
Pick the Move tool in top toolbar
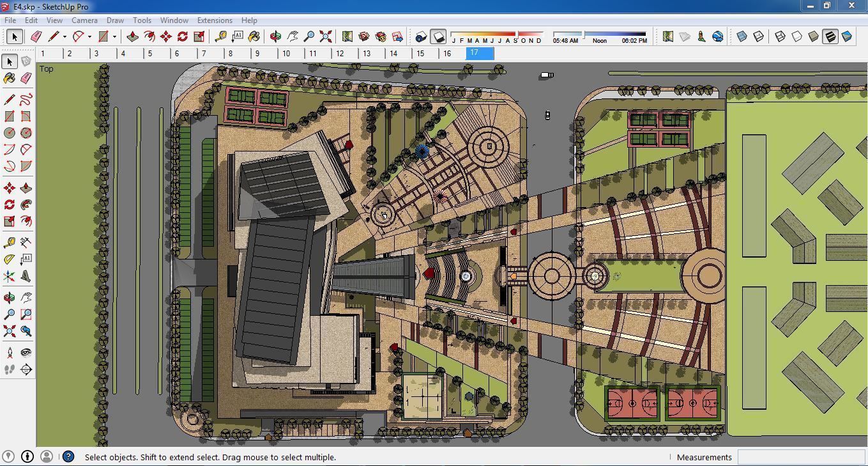click(x=165, y=36)
